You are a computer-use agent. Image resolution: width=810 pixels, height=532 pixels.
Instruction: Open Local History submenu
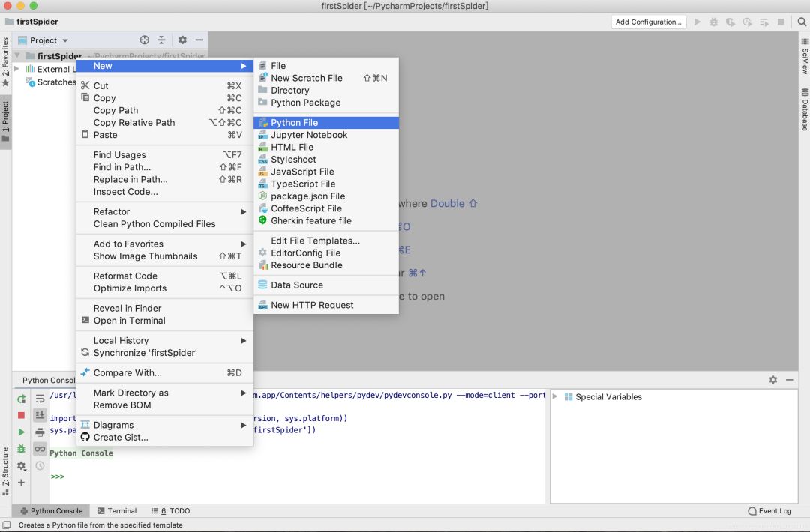pyautogui.click(x=165, y=341)
